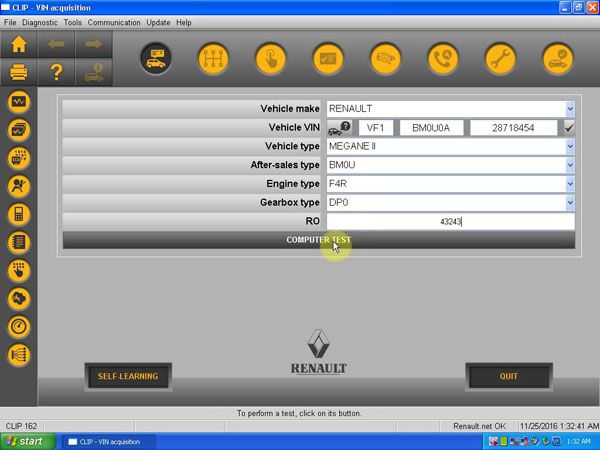
Task: Click the COMPUTER TEST button
Action: click(x=319, y=240)
